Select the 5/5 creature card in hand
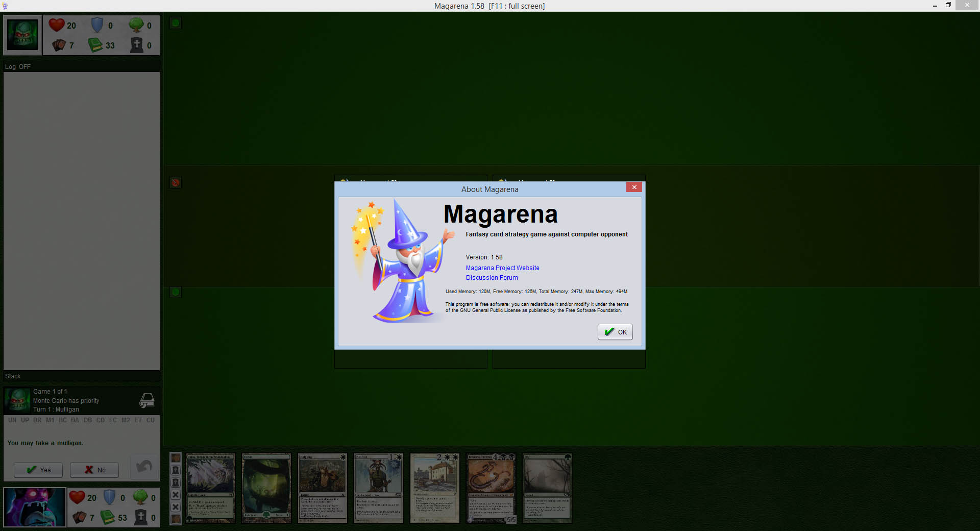This screenshot has width=980, height=531. 491,488
